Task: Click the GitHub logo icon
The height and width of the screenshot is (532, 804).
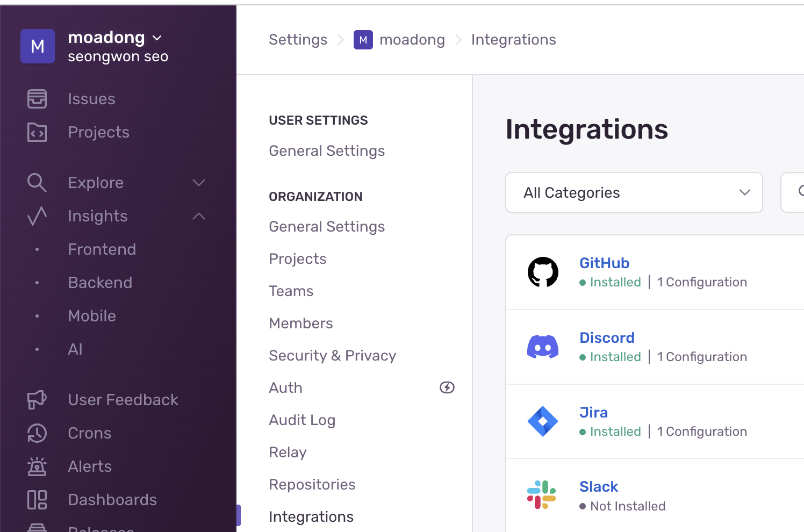Action: click(x=543, y=272)
